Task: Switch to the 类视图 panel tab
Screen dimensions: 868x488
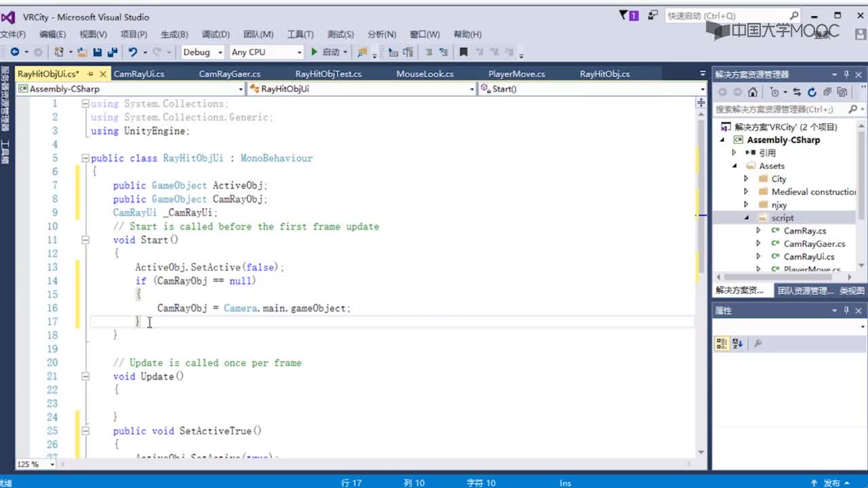Action: (x=852, y=291)
